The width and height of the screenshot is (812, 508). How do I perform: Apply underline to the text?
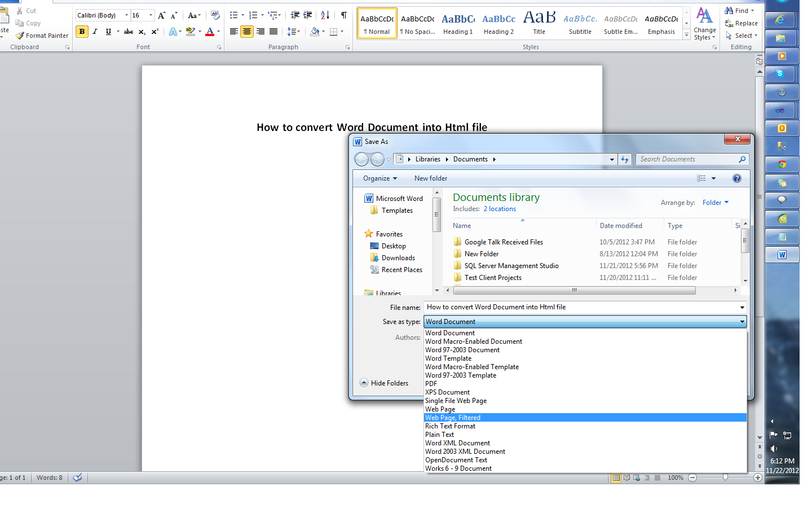[x=107, y=32]
